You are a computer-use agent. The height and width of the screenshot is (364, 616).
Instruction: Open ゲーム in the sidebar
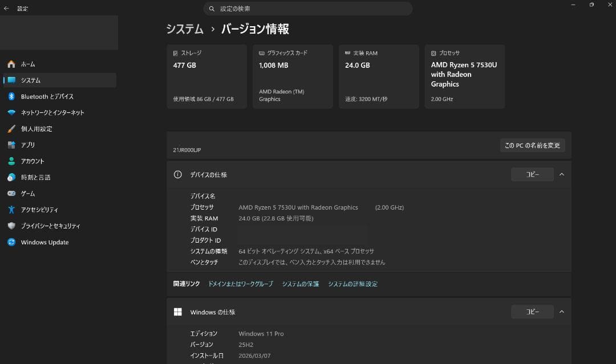coord(60,193)
